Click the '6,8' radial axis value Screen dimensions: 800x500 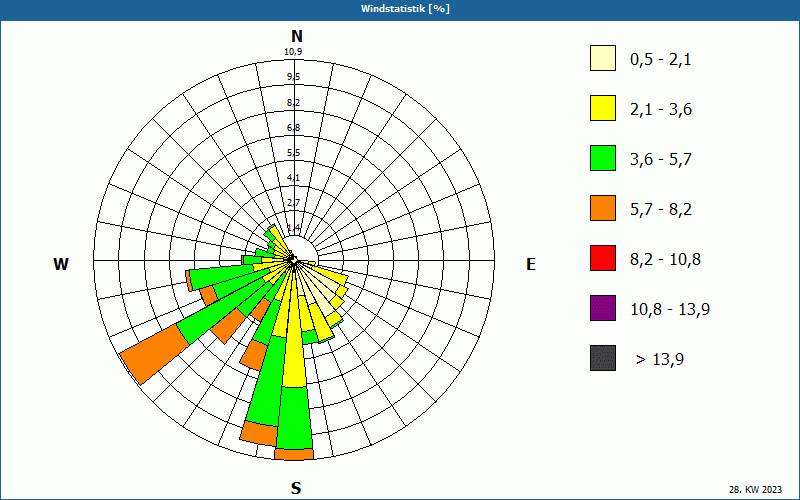[293, 128]
